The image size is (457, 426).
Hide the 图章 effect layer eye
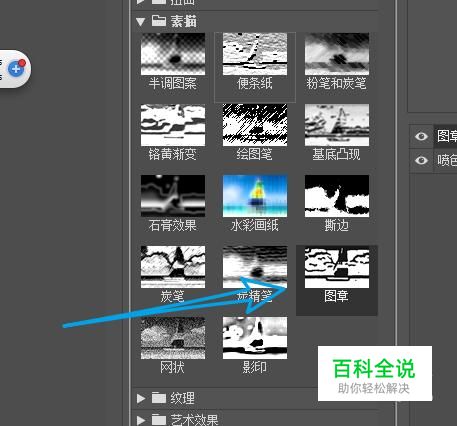(x=421, y=136)
